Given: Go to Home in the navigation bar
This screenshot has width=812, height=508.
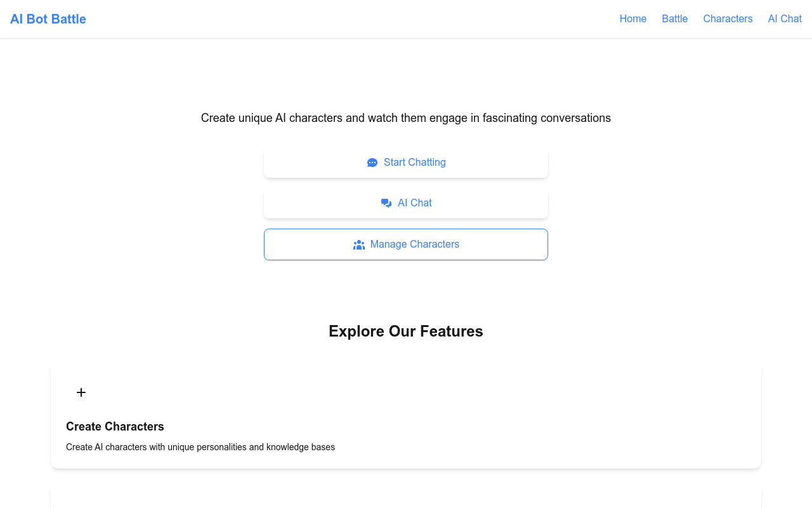Looking at the screenshot, I should (633, 19).
